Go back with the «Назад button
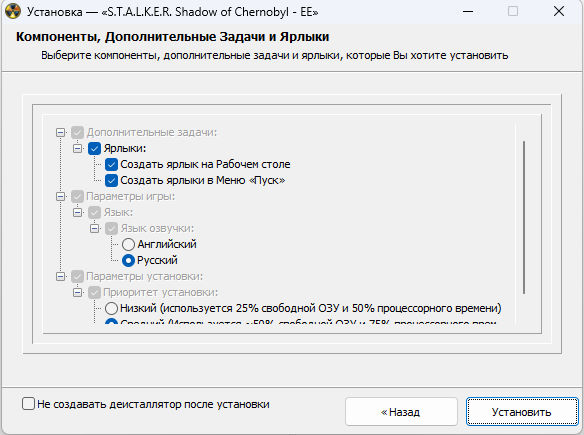Screen dimensions: 584x435 [x=401, y=412]
